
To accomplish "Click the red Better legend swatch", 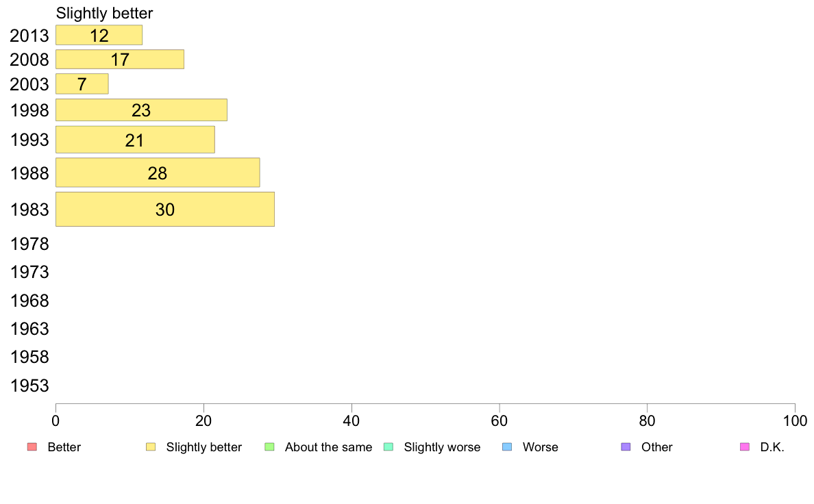I will tap(32, 447).
